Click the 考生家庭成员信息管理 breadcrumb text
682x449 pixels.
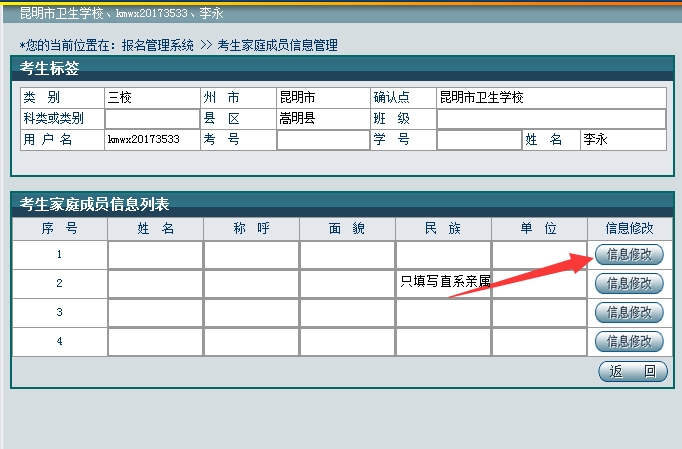277,45
